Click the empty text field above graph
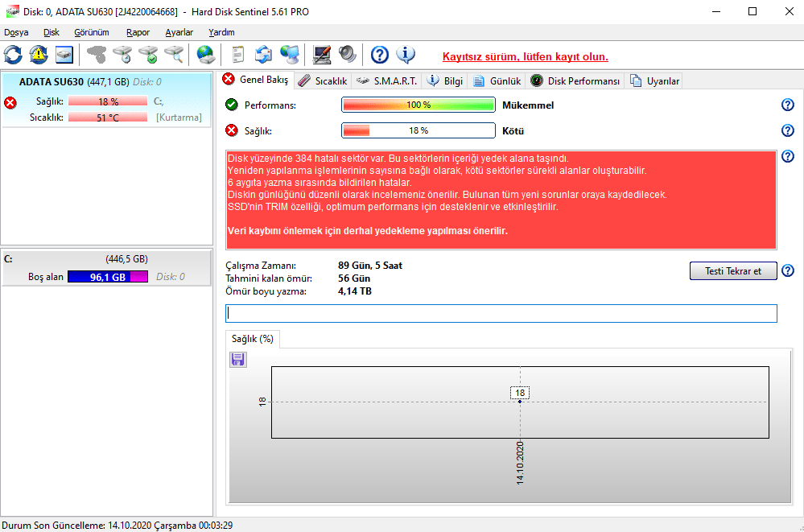804x532 pixels. [x=501, y=313]
